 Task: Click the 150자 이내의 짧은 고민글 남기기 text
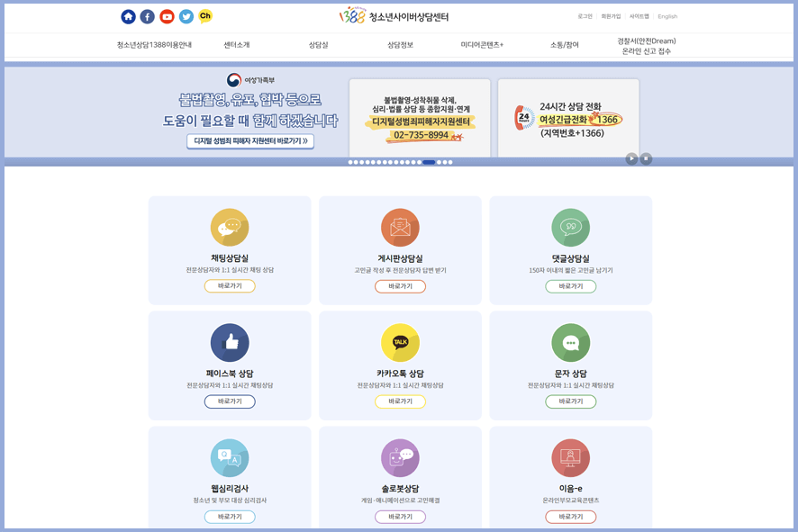pyautogui.click(x=570, y=270)
